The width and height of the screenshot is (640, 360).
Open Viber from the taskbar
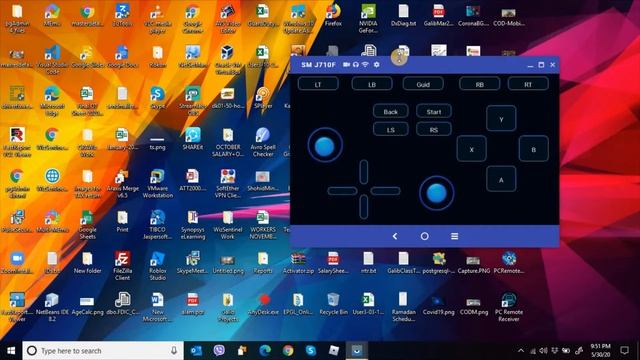tap(219, 351)
